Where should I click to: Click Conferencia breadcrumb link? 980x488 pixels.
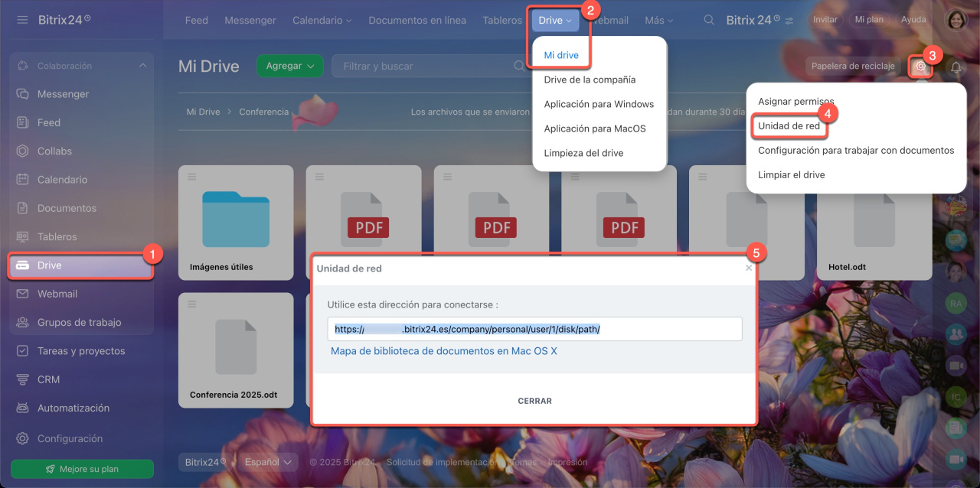pos(263,112)
